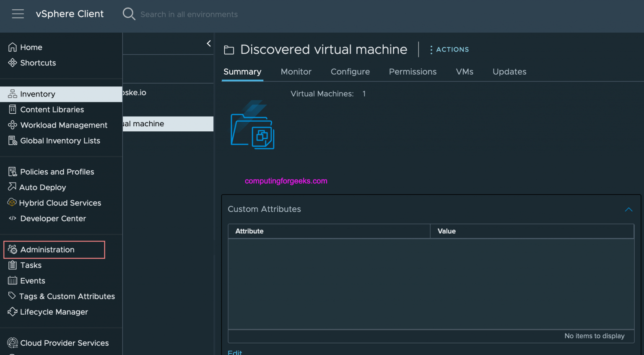Screen dimensions: 644x355
Task: Click the Workload Management icon
Action: coord(13,125)
